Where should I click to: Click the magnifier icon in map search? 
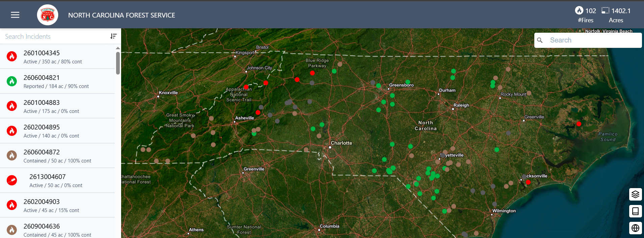click(x=540, y=40)
